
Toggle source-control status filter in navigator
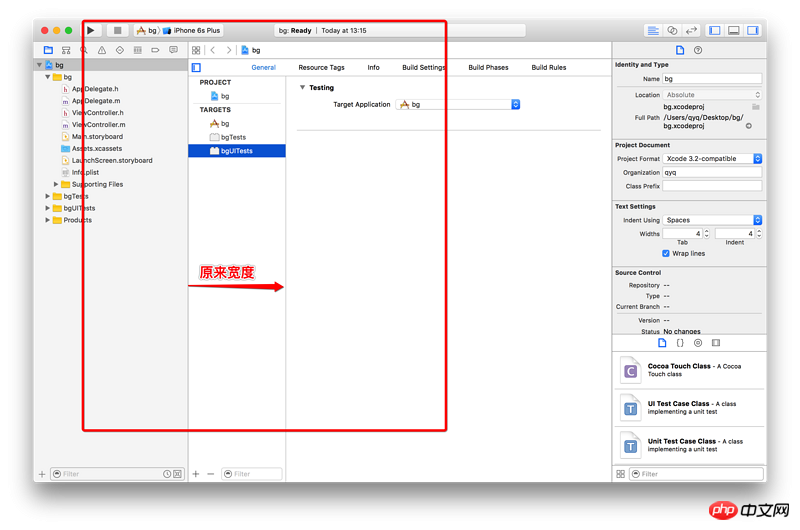(177, 474)
